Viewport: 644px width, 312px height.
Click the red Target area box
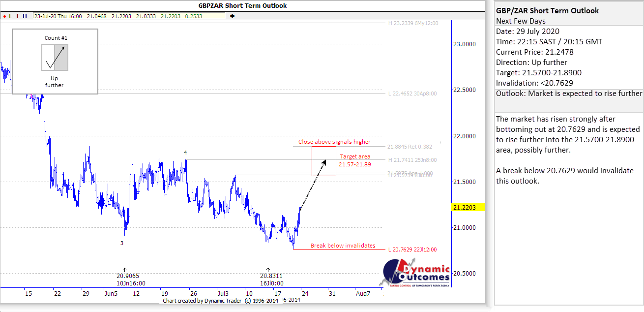pos(324,161)
